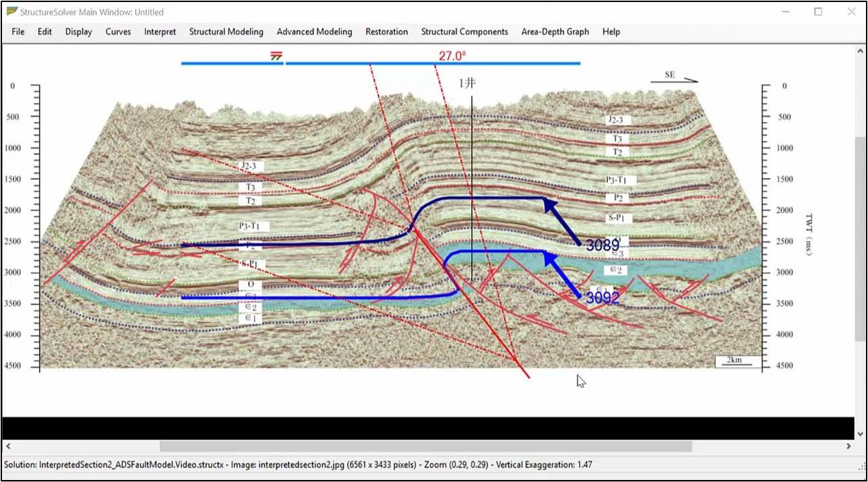
Task: Select the blue arrow pointing from 3089
Action: (x=562, y=221)
